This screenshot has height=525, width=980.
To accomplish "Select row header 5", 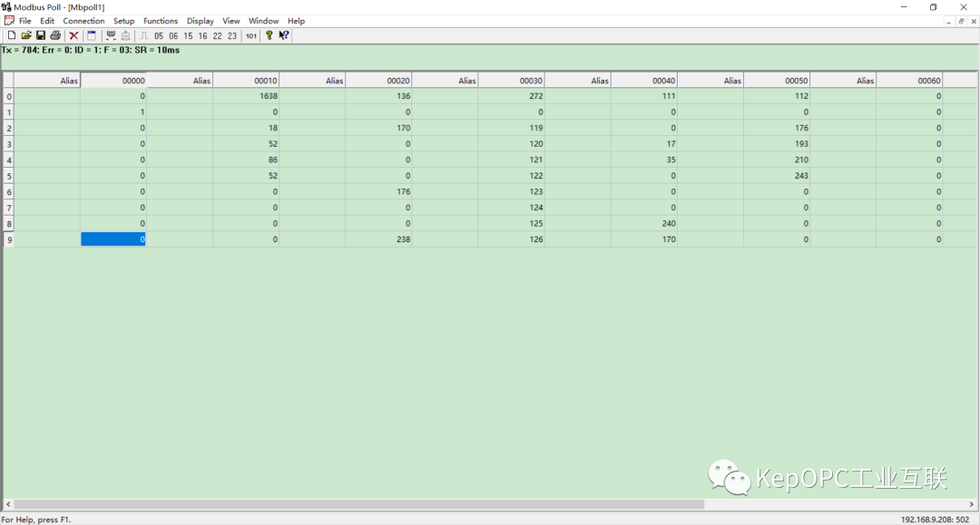I will 9,176.
